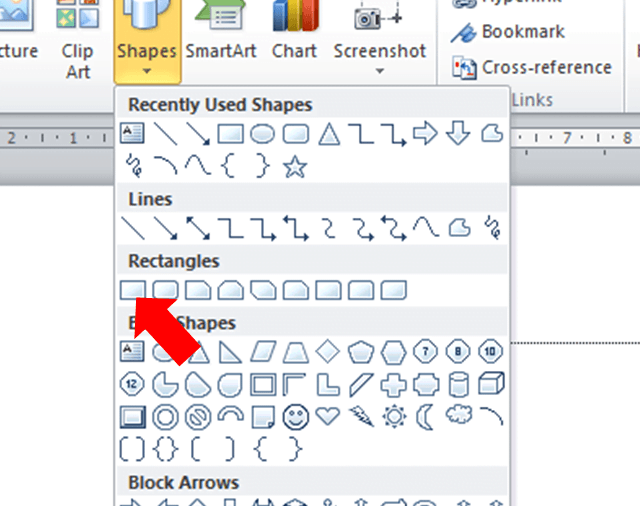Image resolution: width=640 pixels, height=506 pixels.
Task: Pick the Right Arrow in Recently Used Shapes
Action: coord(425,134)
